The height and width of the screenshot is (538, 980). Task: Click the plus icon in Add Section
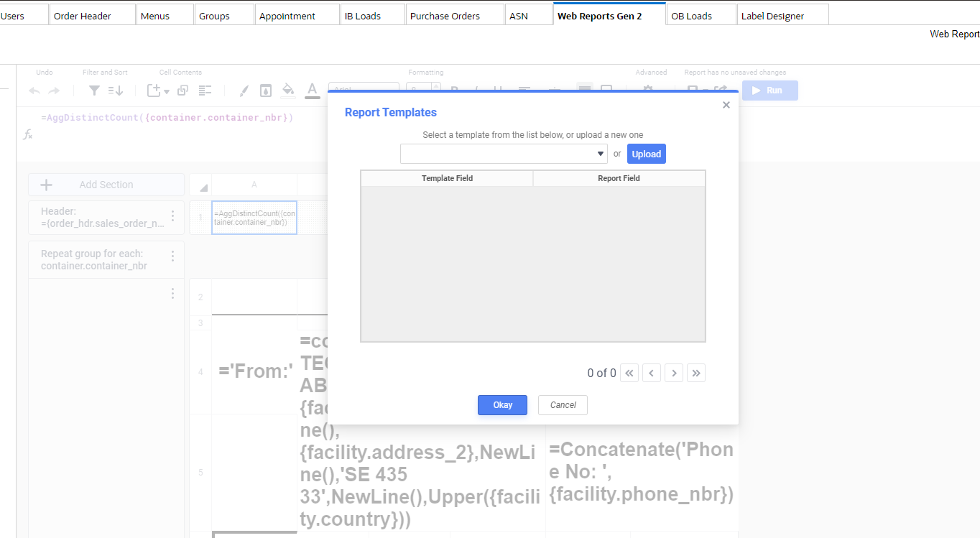(46, 185)
